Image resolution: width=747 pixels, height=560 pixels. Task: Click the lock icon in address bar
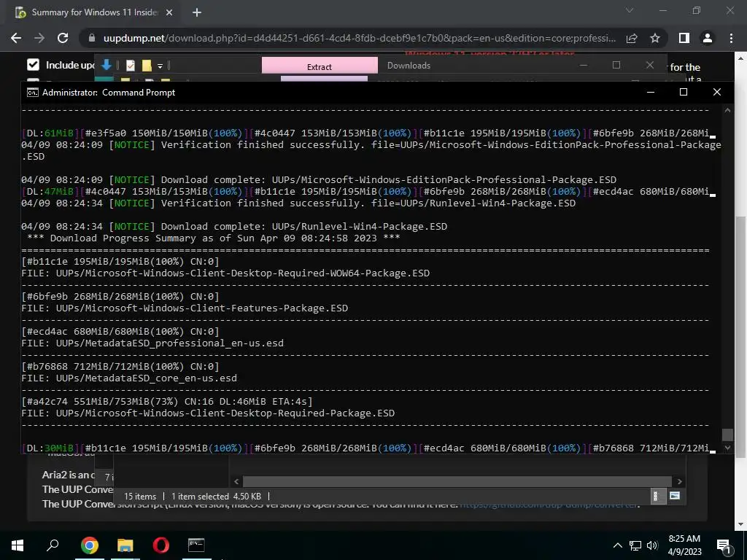92,38
